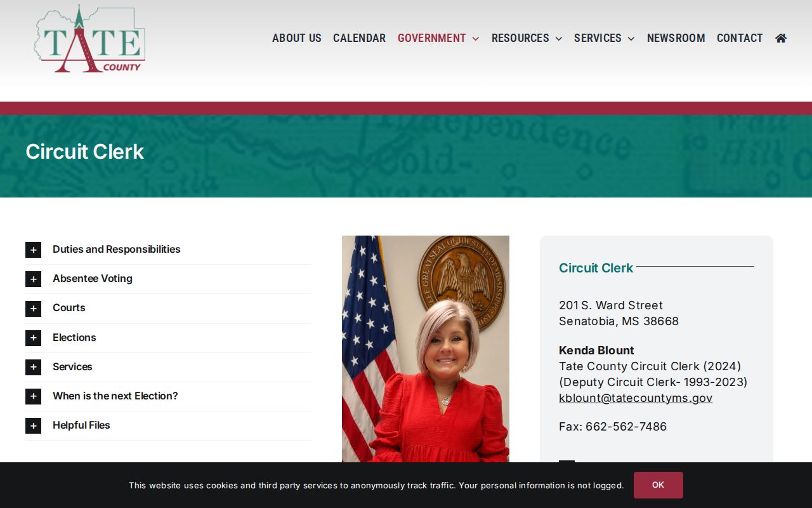812x508 pixels.
Task: Open the Resources dropdown menu
Action: (x=527, y=38)
